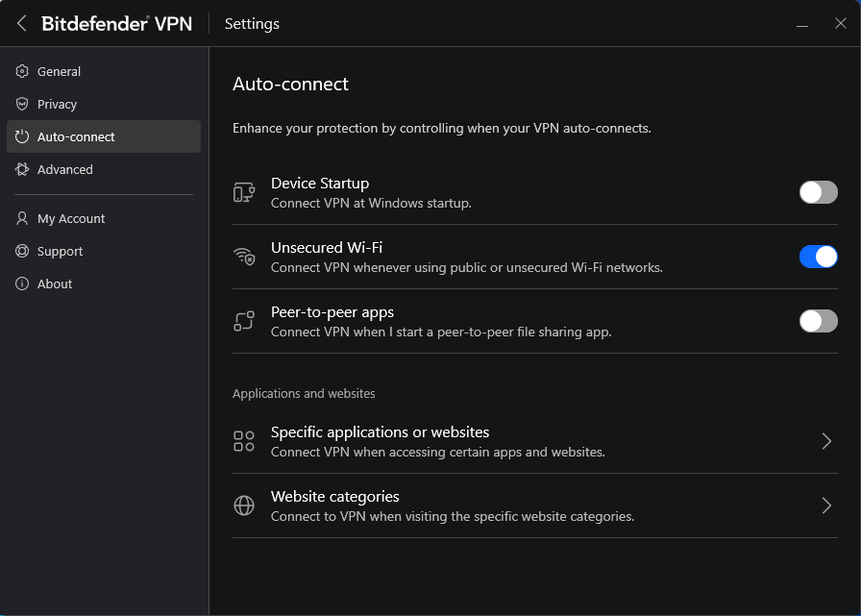Click the Support lifebuoy icon
Image resolution: width=861 pixels, height=616 pixels.
tap(22, 251)
